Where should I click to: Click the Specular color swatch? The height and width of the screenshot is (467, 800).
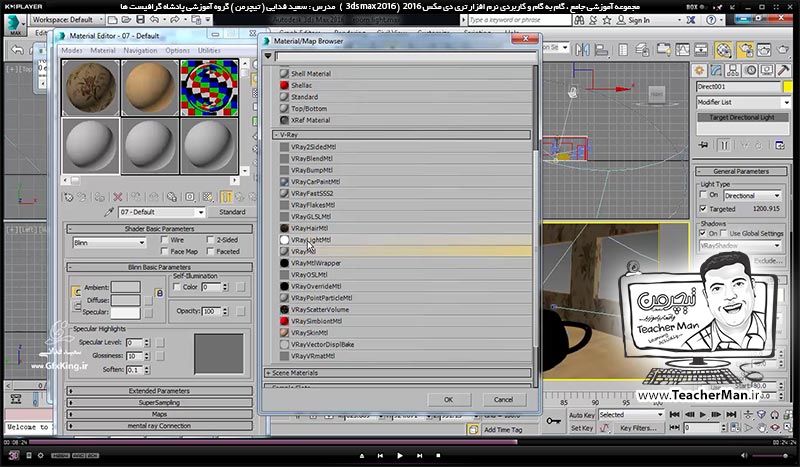(126, 312)
